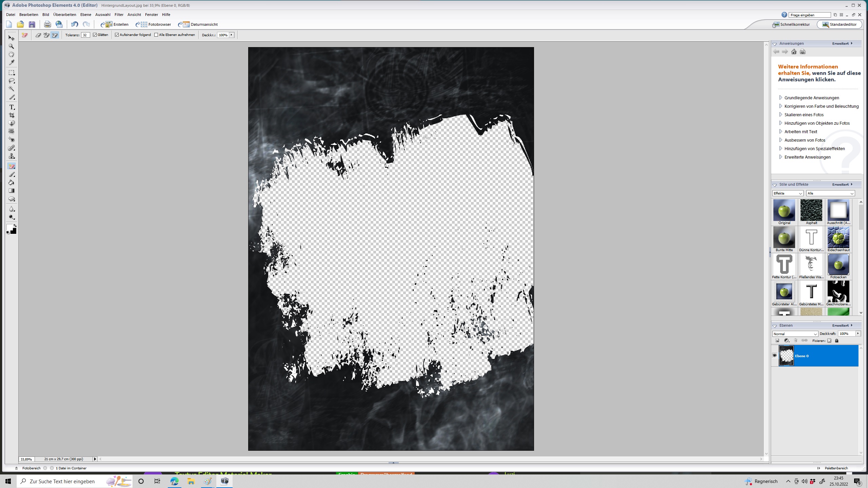
Task: Expand Grundlegende Anweisungen topic
Action: pyautogui.click(x=811, y=98)
